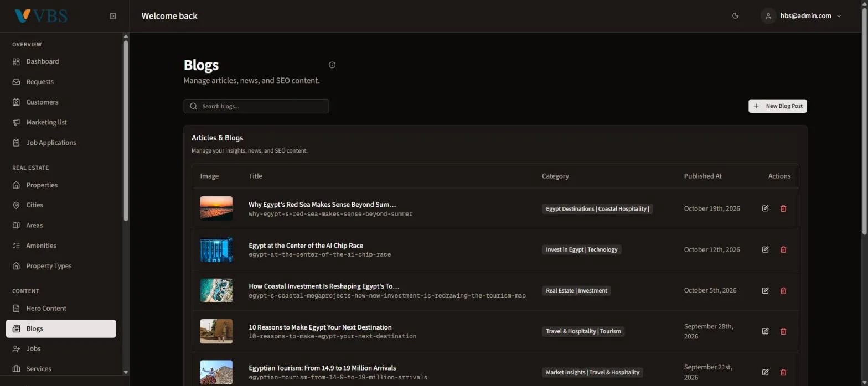This screenshot has height=386, width=868.
Task: Click the Hero Content document icon
Action: click(x=16, y=308)
